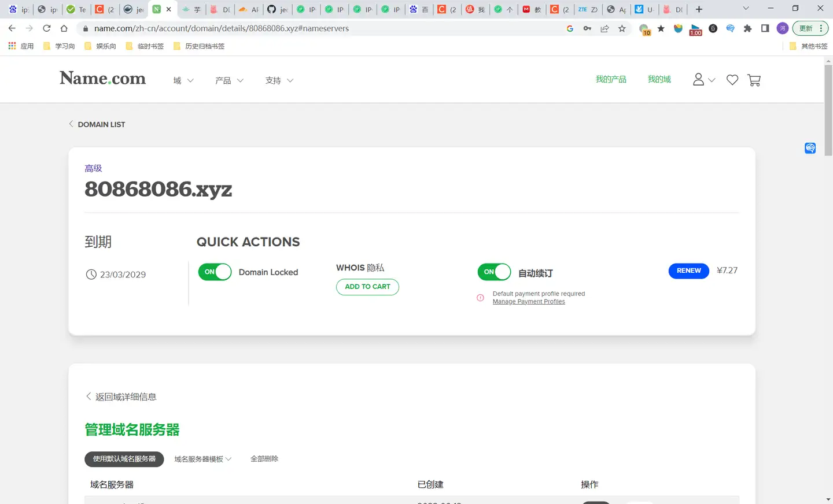This screenshot has width=833, height=504.
Task: Open 我的域 page
Action: [659, 79]
